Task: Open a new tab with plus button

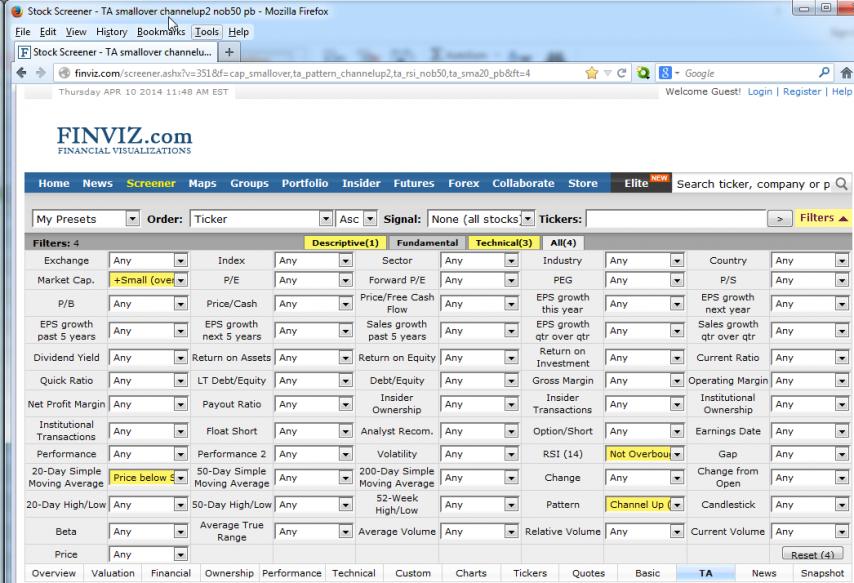Action: pyautogui.click(x=229, y=52)
